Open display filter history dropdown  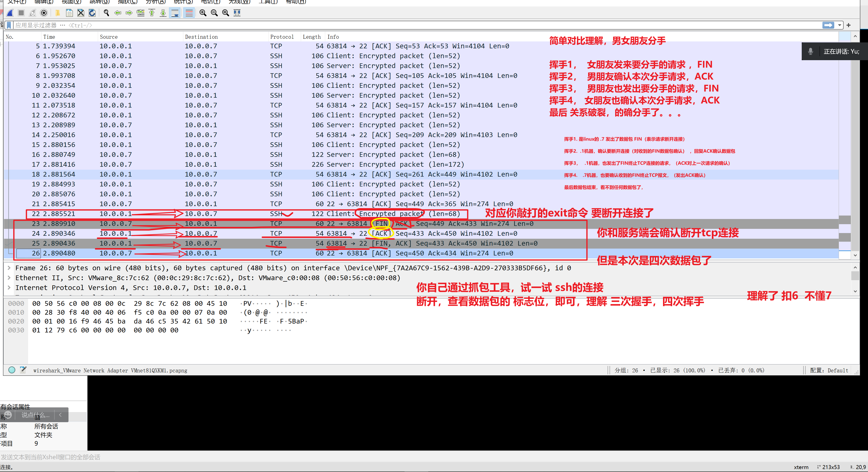coord(839,25)
